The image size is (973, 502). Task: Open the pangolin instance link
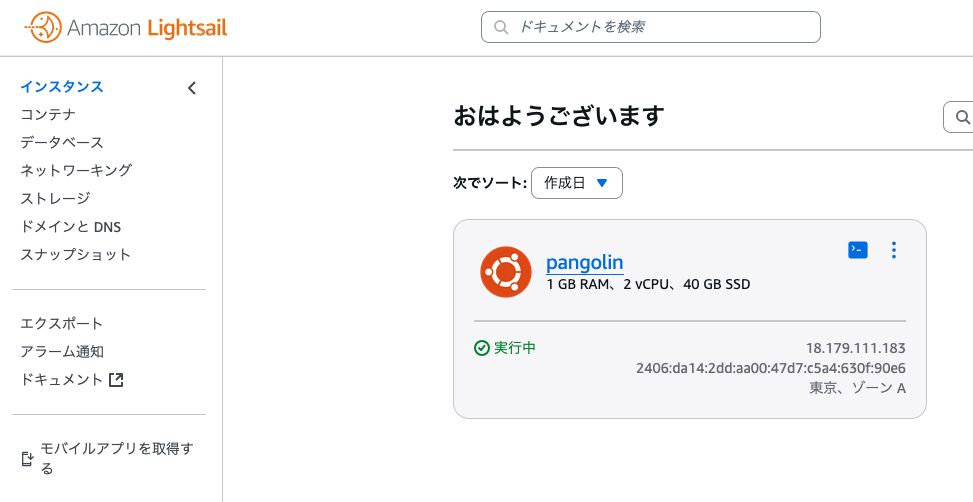584,263
